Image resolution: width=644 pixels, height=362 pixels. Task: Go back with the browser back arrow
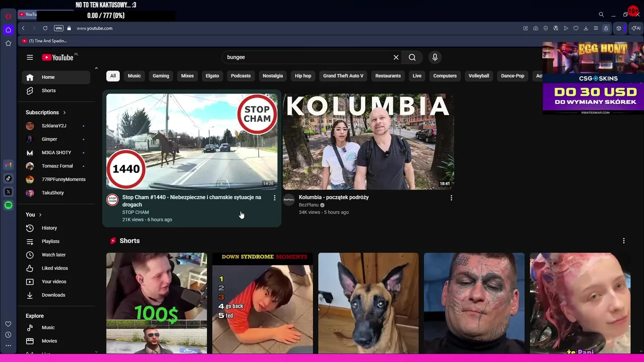pyautogui.click(x=23, y=28)
